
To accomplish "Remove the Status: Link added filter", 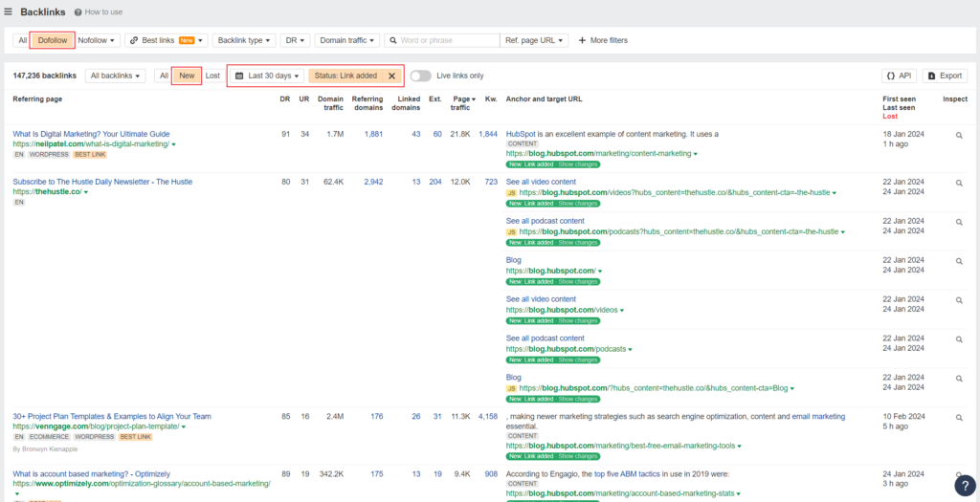I will 391,76.
